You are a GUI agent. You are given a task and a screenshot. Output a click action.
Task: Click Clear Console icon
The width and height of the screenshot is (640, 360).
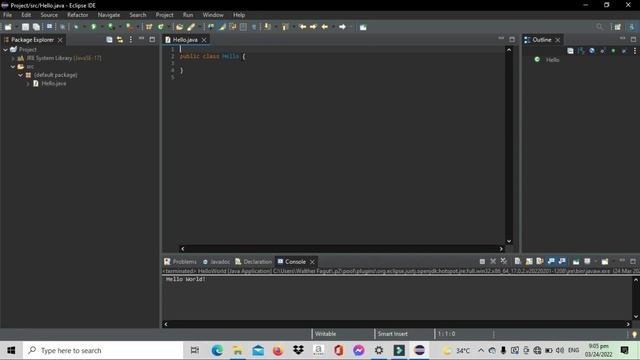518,261
